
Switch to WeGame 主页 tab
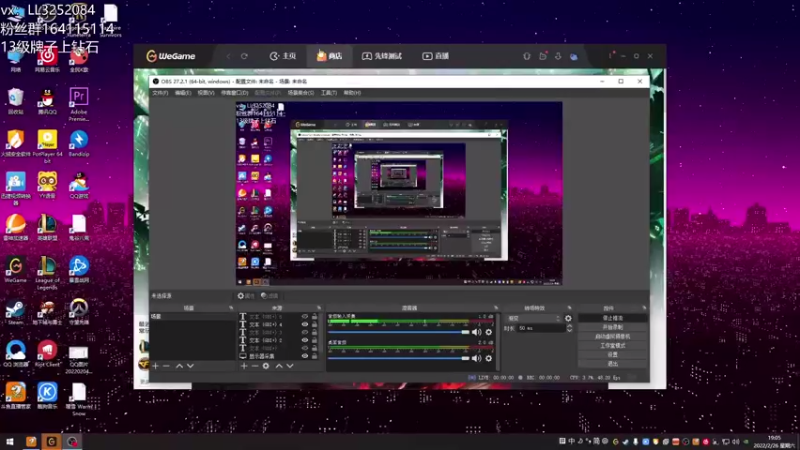(x=283, y=56)
